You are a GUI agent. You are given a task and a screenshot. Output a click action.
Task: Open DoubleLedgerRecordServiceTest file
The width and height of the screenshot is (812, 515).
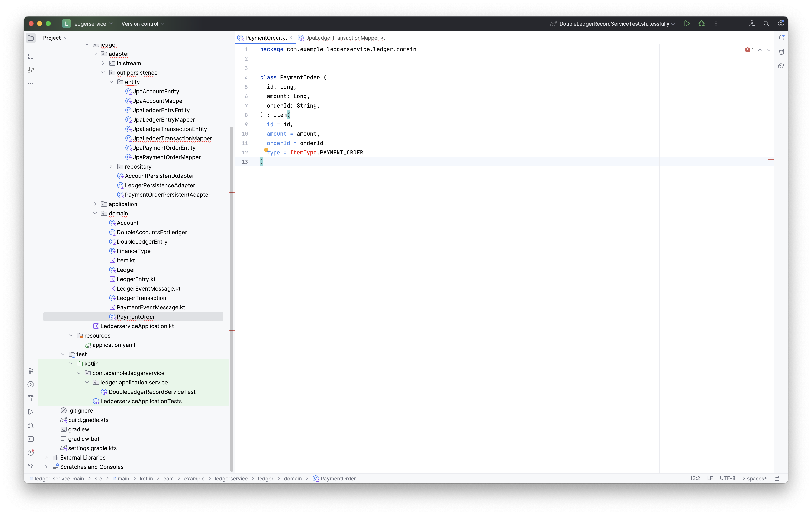(152, 392)
